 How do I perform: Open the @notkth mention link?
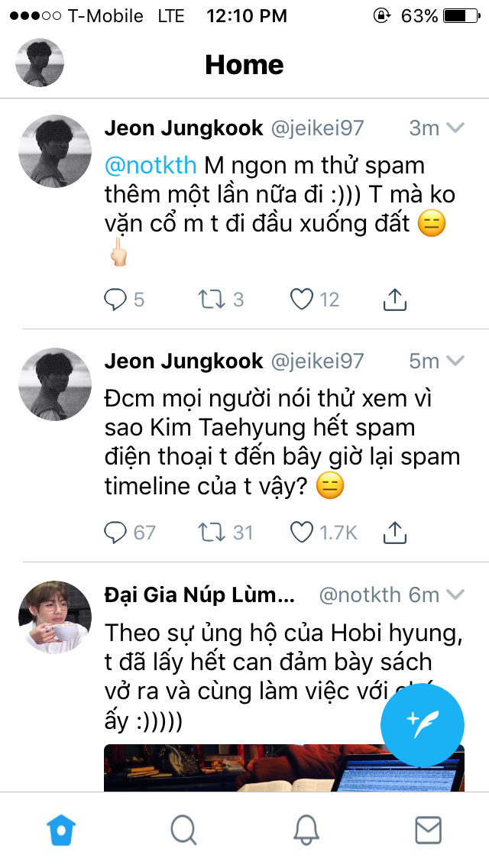(x=151, y=165)
